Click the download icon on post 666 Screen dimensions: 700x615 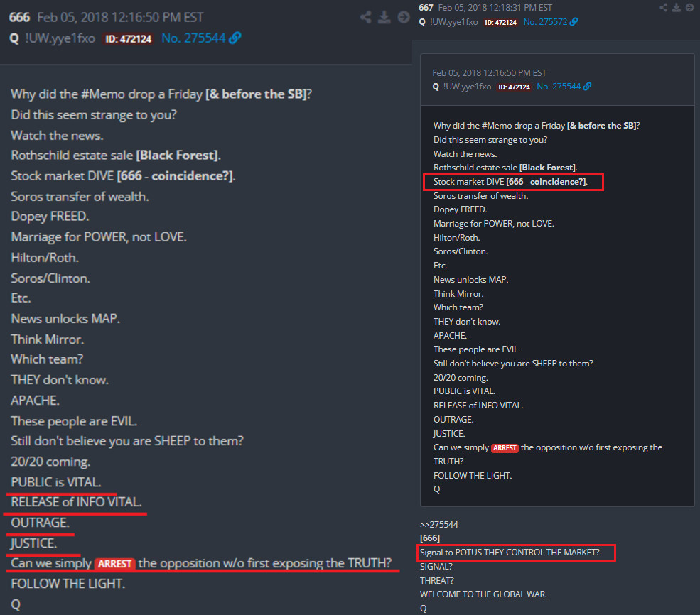[384, 17]
